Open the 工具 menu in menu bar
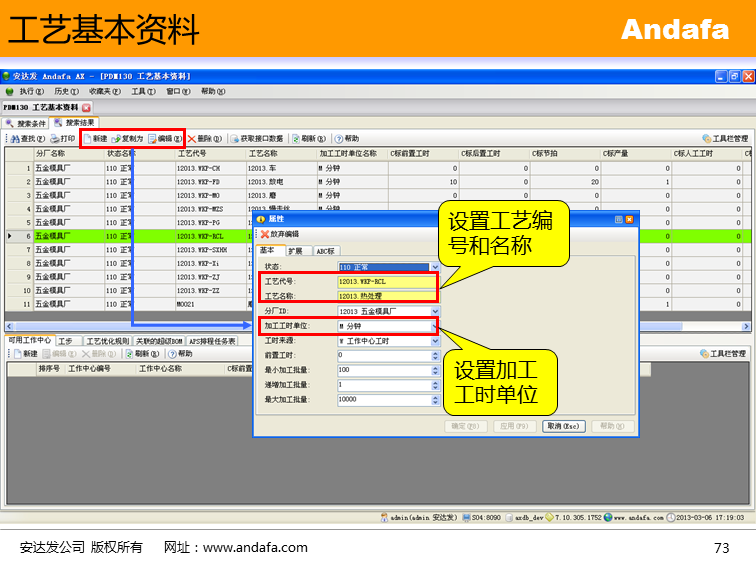Viewport: 756px width, 567px height. click(x=143, y=91)
